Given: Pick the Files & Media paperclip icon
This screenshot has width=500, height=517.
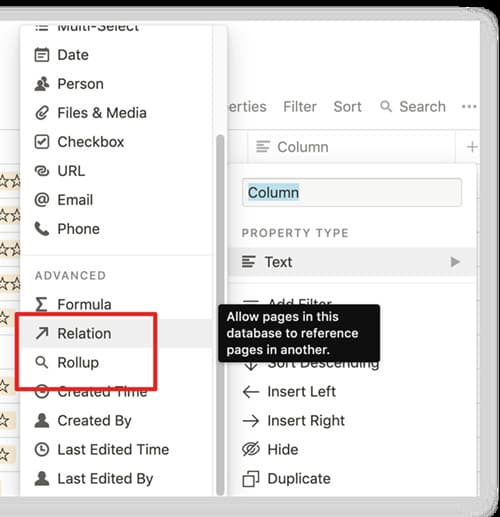Looking at the screenshot, I should pos(42,113).
